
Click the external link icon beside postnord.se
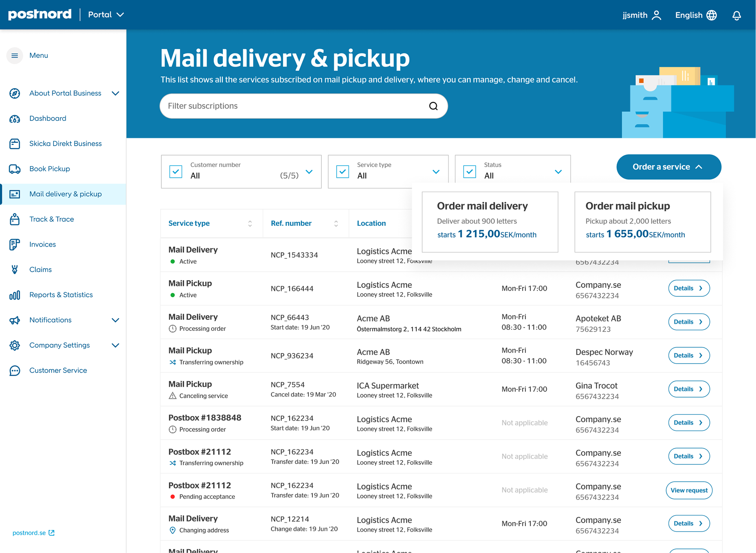click(52, 533)
